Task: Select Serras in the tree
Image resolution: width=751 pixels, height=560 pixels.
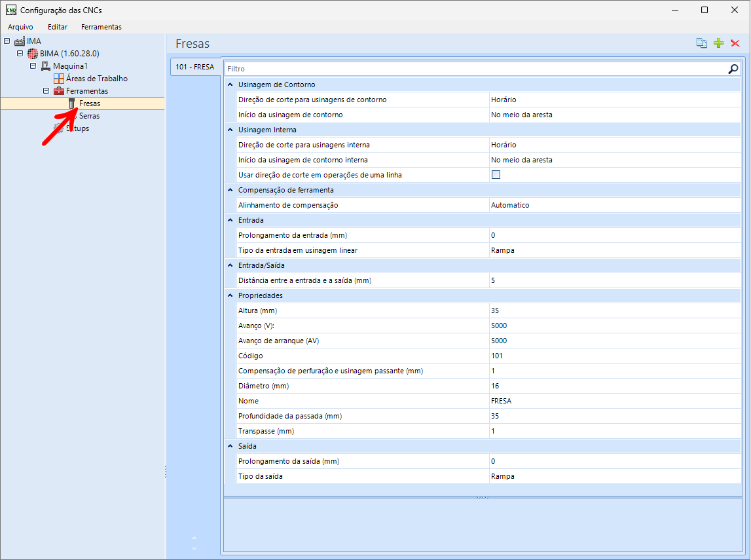Action: [x=90, y=116]
